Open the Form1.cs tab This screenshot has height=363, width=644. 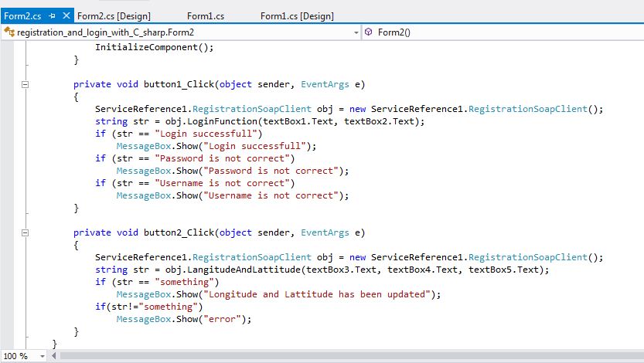(x=206, y=16)
